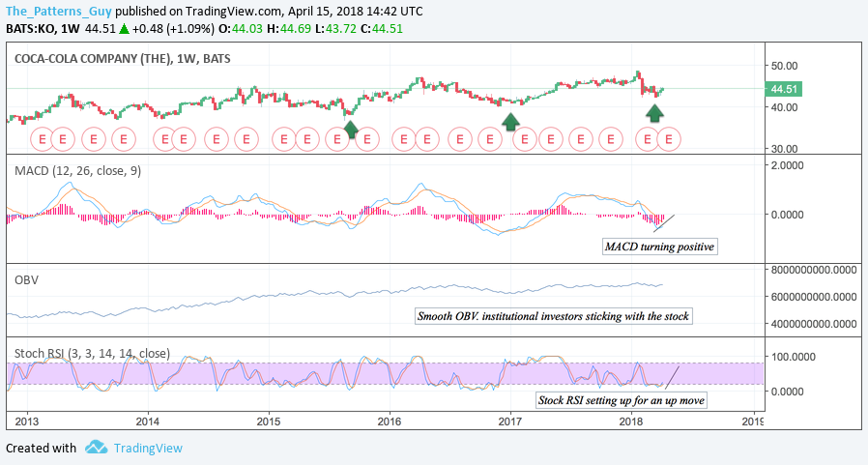Viewport: 868px width, 465px height.
Task: Click the OBV indicator label
Action: (26, 280)
